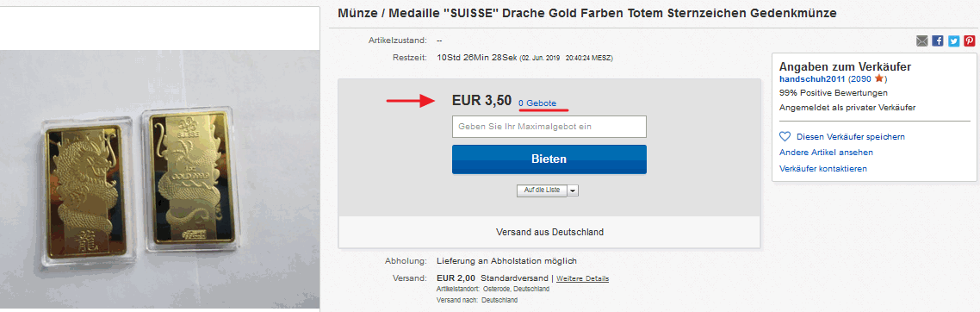Click the listing title text
Viewport: 980px width, 312px height.
[x=586, y=13]
